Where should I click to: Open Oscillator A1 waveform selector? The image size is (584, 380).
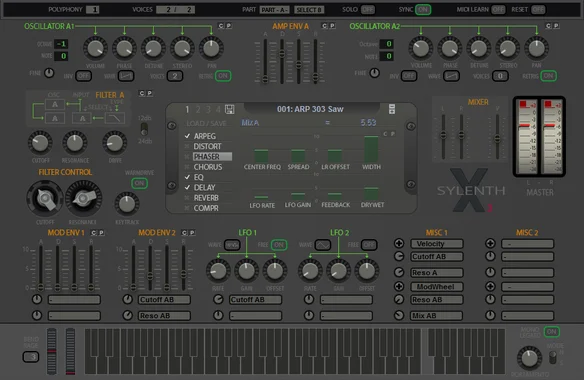pos(126,76)
